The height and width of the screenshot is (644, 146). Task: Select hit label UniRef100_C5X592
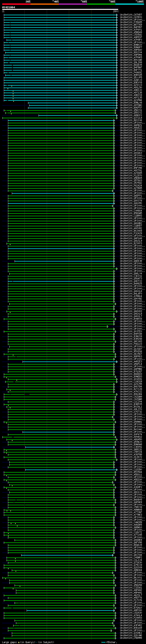point(131,35)
